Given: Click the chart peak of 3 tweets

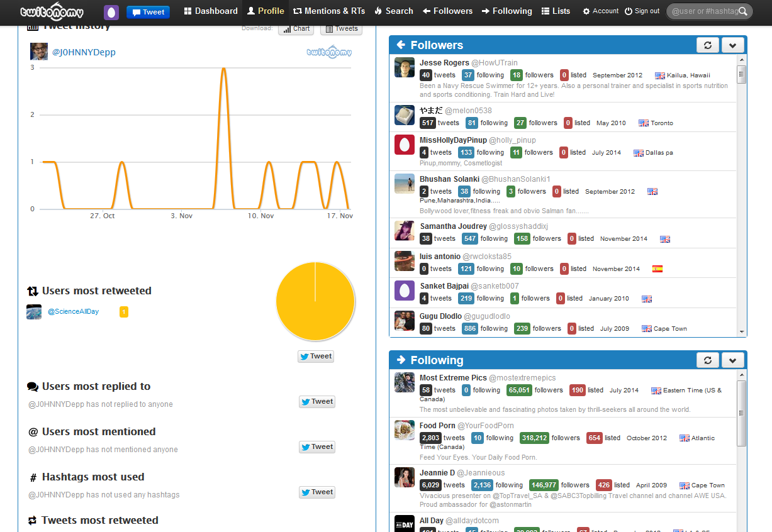Looking at the screenshot, I should (x=224, y=69).
